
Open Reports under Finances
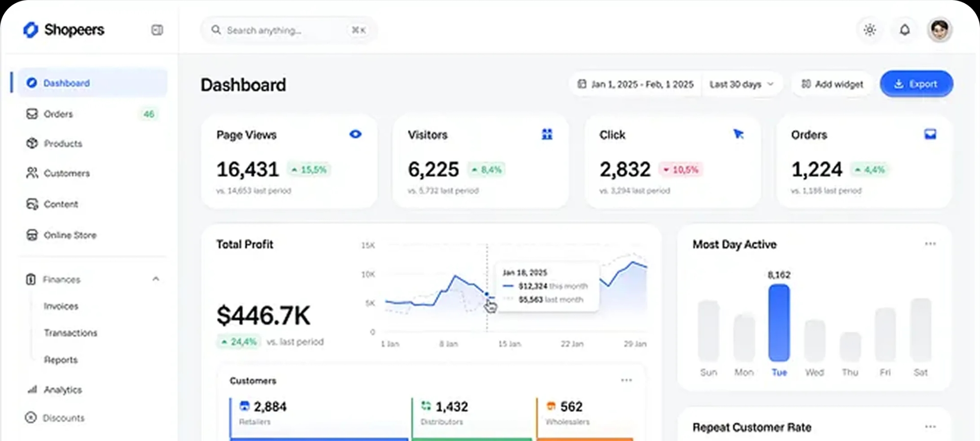61,360
